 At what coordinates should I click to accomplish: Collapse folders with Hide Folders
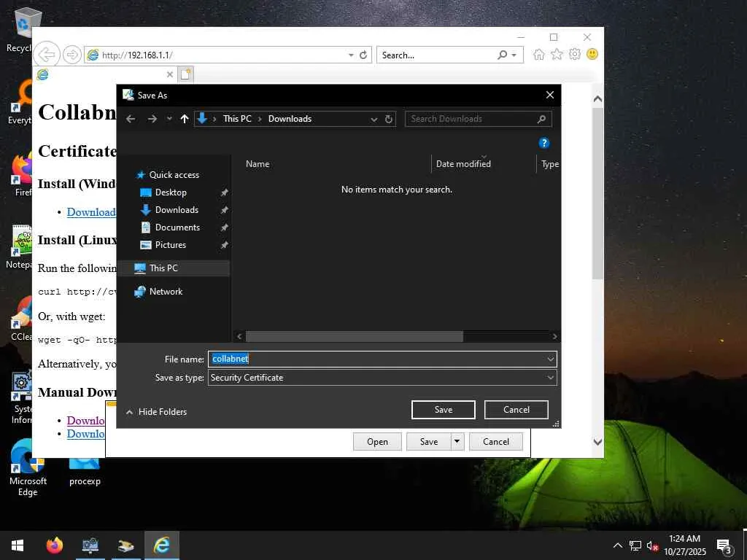(x=157, y=412)
